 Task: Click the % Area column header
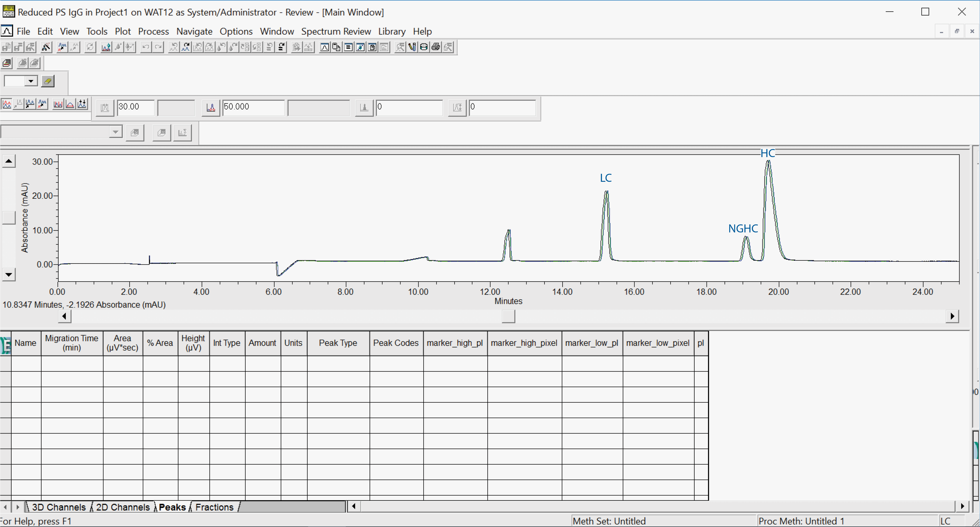pyautogui.click(x=160, y=343)
